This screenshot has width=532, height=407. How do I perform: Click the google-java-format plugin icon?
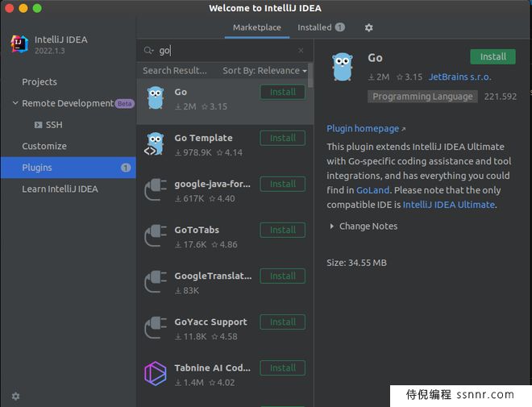(156, 189)
